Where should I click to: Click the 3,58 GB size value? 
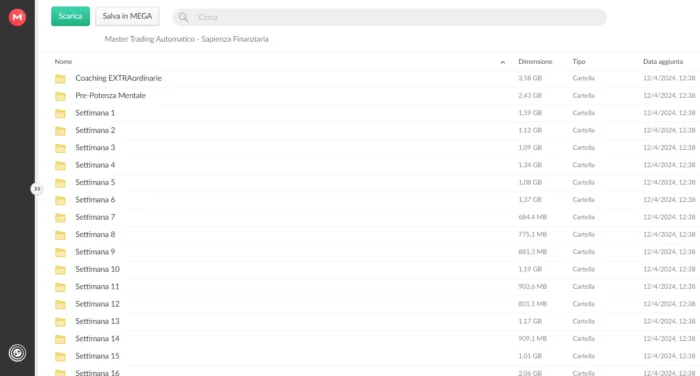[x=530, y=78]
